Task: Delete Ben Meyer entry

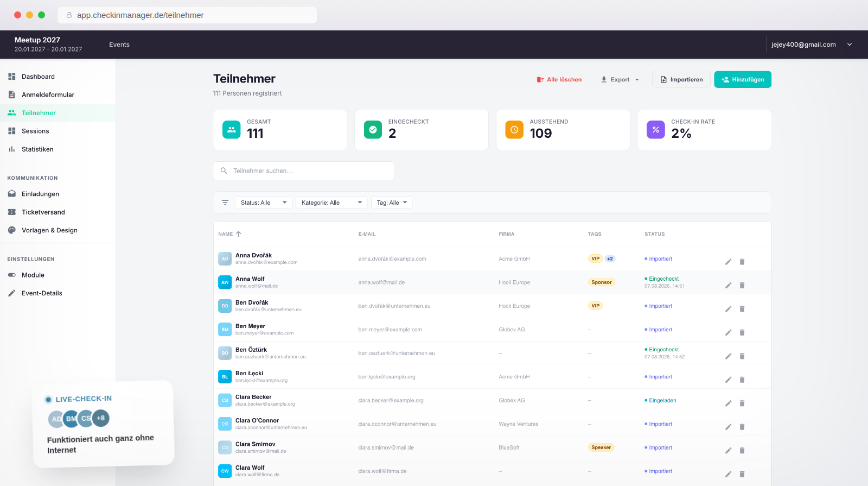Action: 742,332
